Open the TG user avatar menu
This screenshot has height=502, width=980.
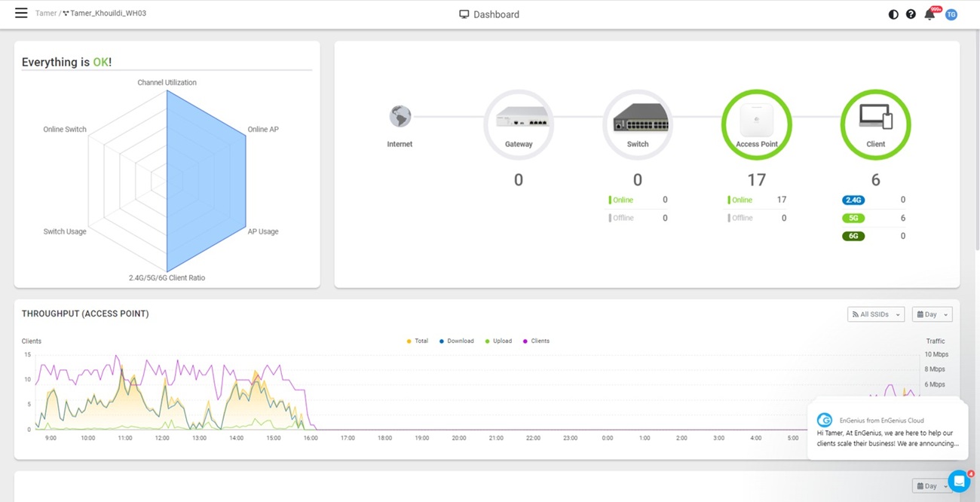click(x=951, y=14)
